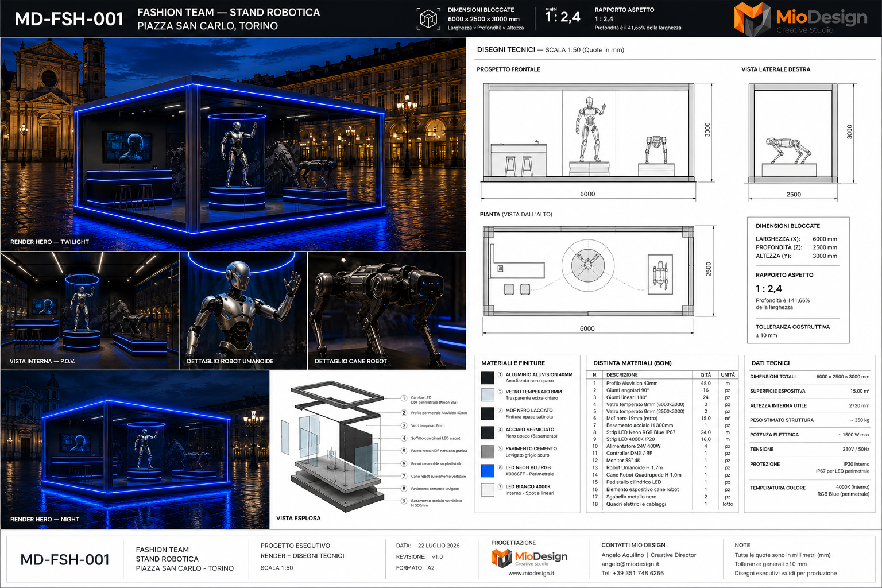This screenshot has width=882, height=588.
Task: Click the Vetro Temperato 8mm light swatch
Action: click(488, 394)
